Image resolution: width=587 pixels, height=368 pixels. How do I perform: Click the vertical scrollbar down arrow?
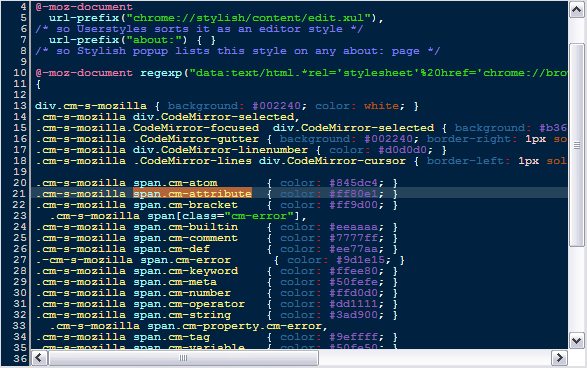pos(577,341)
